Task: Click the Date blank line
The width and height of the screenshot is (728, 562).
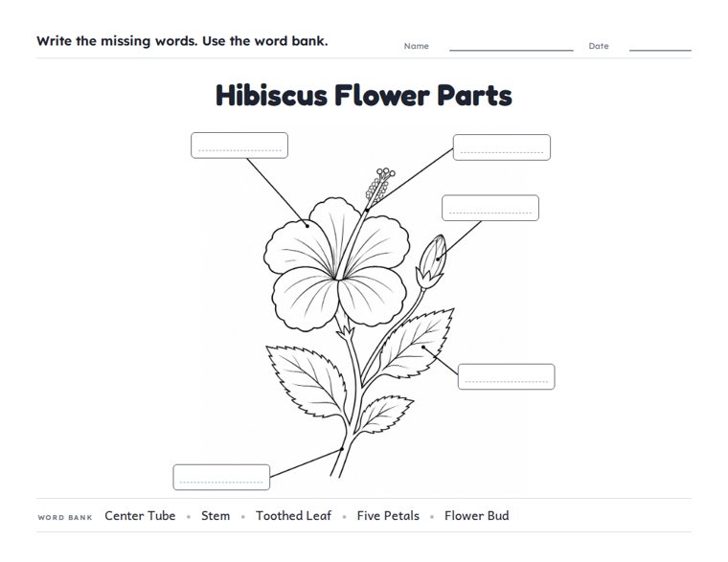Action: (x=660, y=50)
